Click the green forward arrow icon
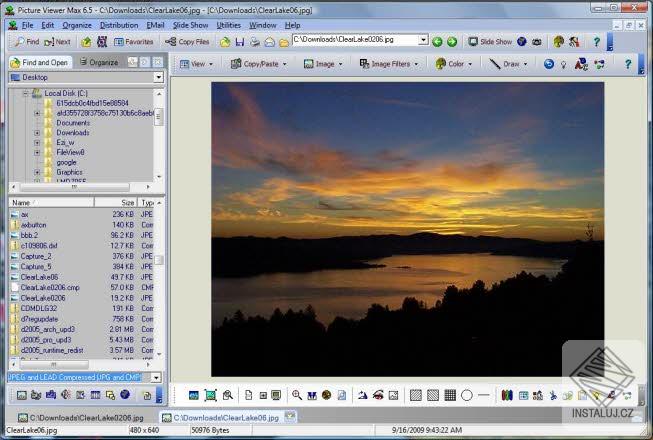 pos(452,42)
